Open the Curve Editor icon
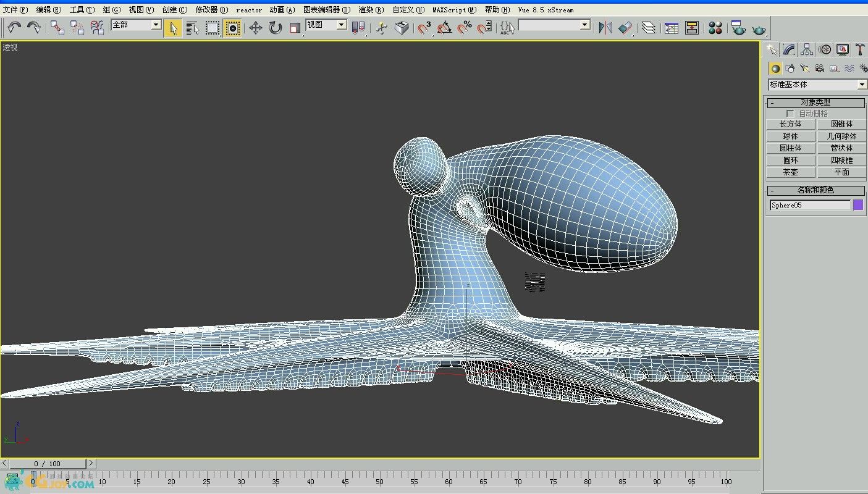This screenshot has width=868, height=494. coord(672,28)
